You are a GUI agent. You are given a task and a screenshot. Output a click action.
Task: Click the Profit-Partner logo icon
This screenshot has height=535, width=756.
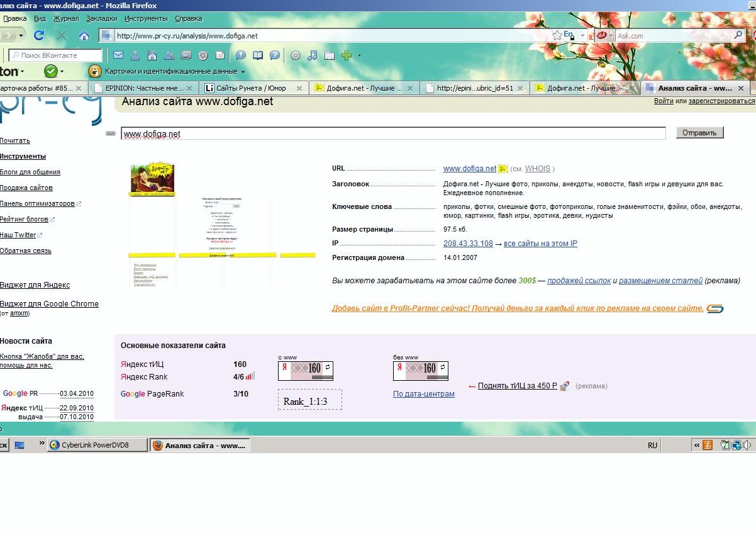pyautogui.click(x=715, y=308)
